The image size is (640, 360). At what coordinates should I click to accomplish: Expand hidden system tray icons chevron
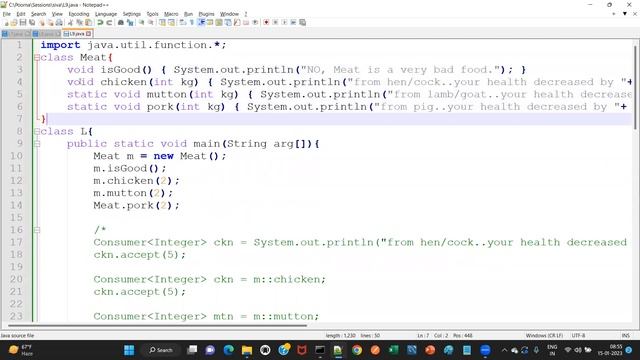pyautogui.click(x=504, y=350)
